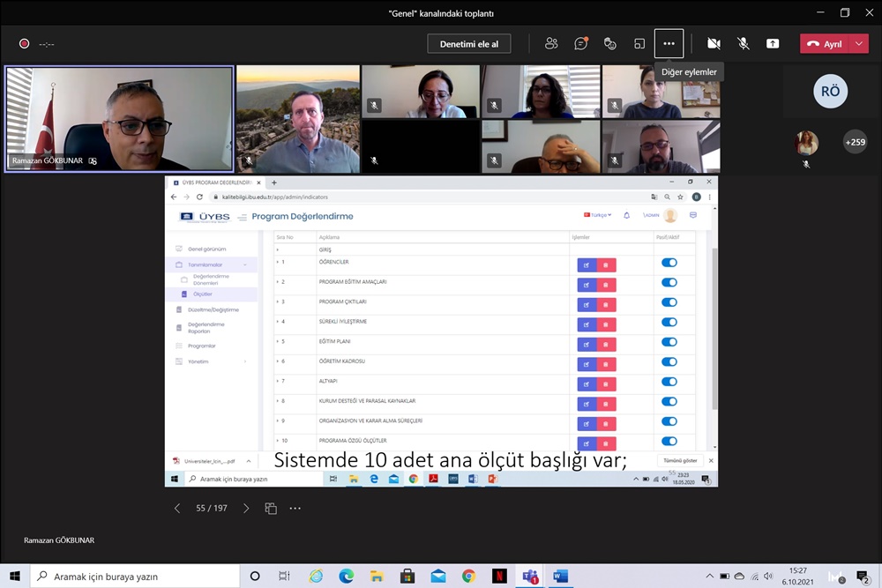
Task: Open slide grid view below presentation
Action: [x=271, y=509]
